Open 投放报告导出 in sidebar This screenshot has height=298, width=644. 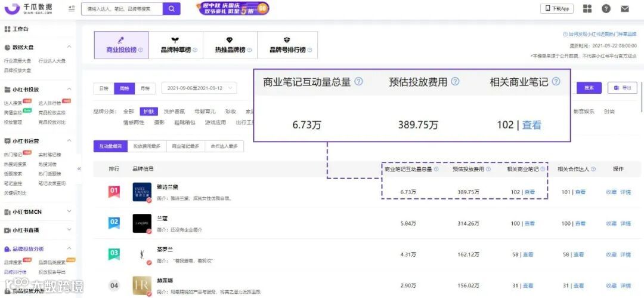pyautogui.click(x=52, y=272)
